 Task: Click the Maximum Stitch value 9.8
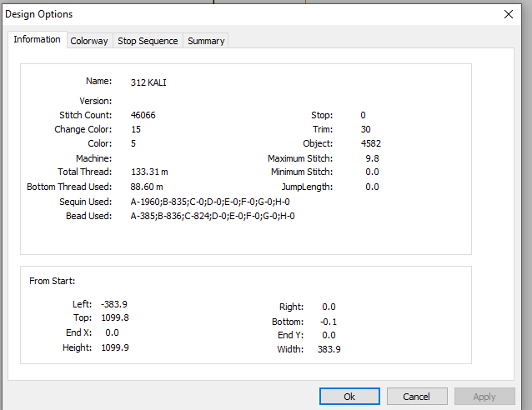pos(372,158)
